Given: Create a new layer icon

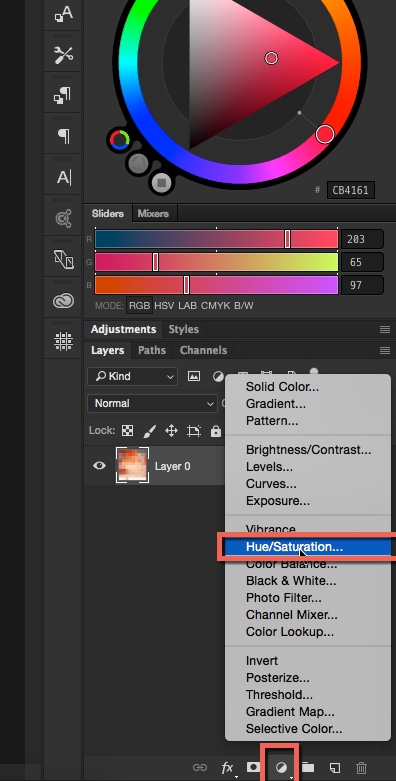Looking at the screenshot, I should click(x=335, y=768).
